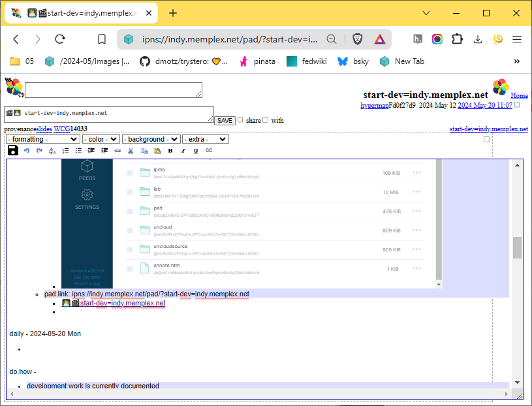Show more bookmarks via the chevron
This screenshot has height=406, width=532.
[x=517, y=61]
